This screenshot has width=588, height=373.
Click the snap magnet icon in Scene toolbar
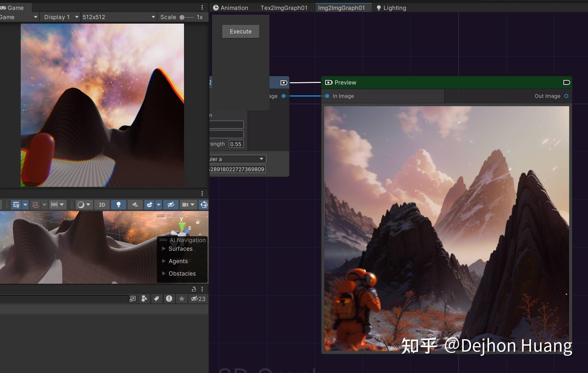[x=36, y=205]
